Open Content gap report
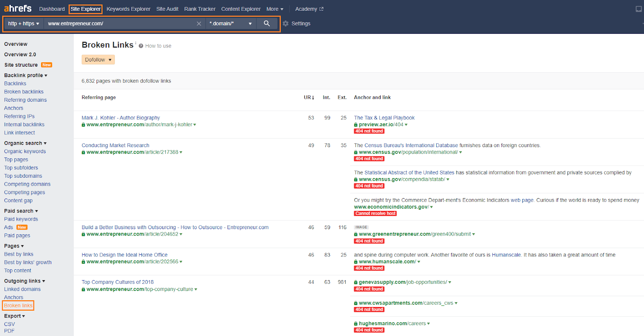The image size is (644, 336). pos(19,201)
